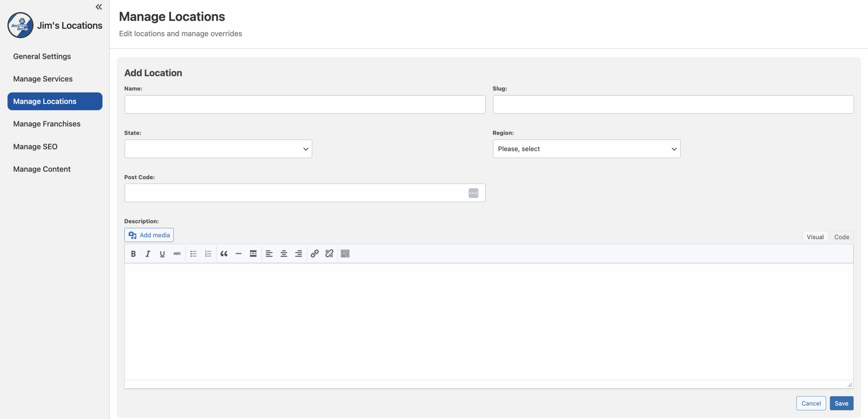Click the Cancel button

811,403
